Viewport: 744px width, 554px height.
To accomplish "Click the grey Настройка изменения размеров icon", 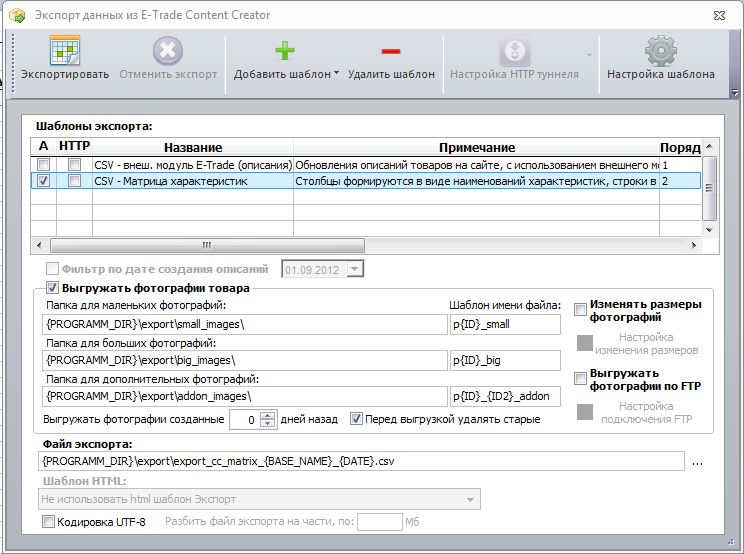I will click(x=585, y=343).
